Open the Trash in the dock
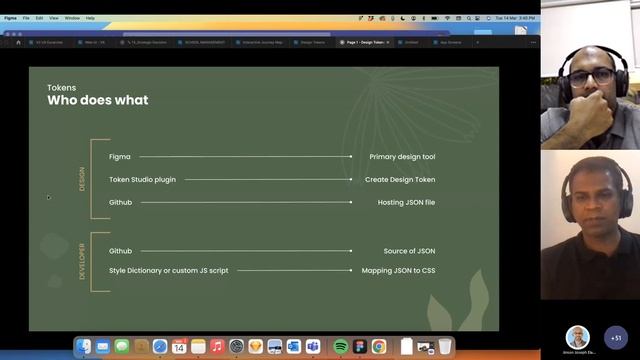The width and height of the screenshot is (640, 360). [445, 347]
